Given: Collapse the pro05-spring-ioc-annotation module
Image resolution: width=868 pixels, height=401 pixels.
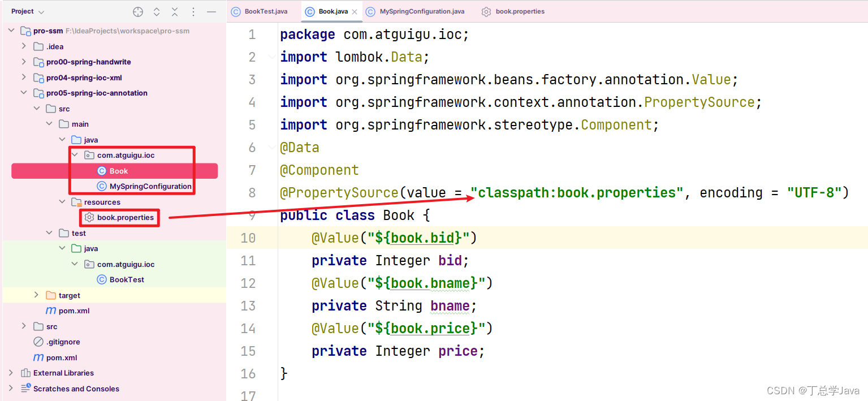Looking at the screenshot, I should pyautogui.click(x=24, y=92).
